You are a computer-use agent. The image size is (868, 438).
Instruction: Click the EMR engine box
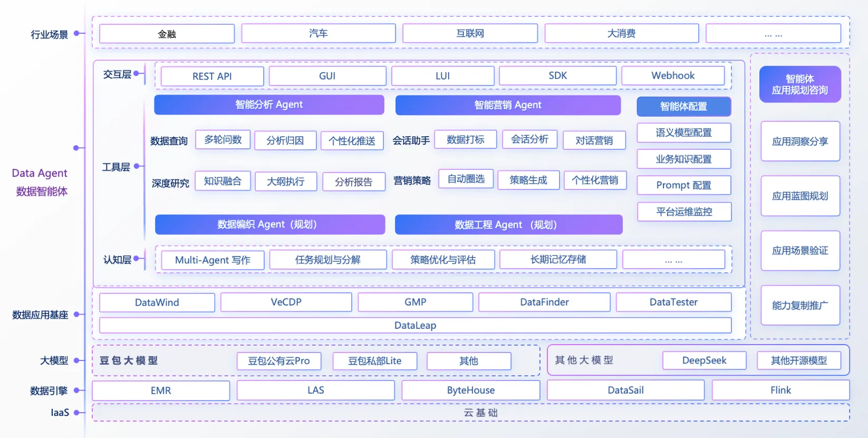click(x=161, y=391)
